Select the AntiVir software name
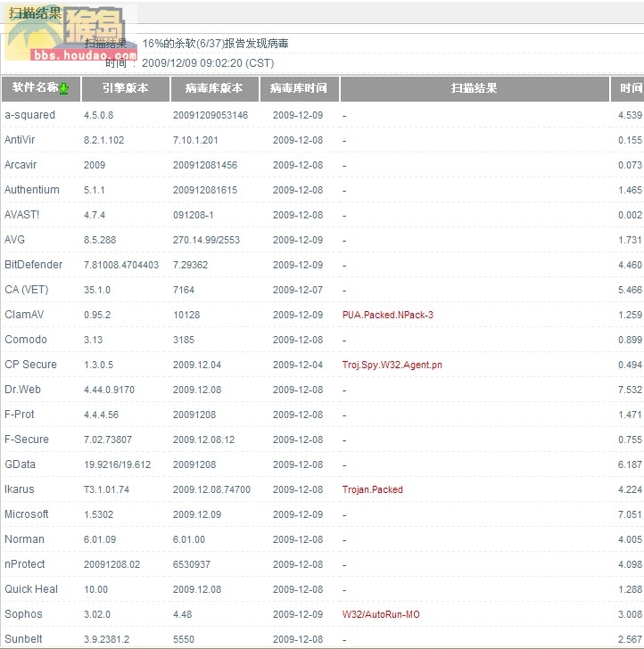The image size is (644, 649). click(x=20, y=140)
